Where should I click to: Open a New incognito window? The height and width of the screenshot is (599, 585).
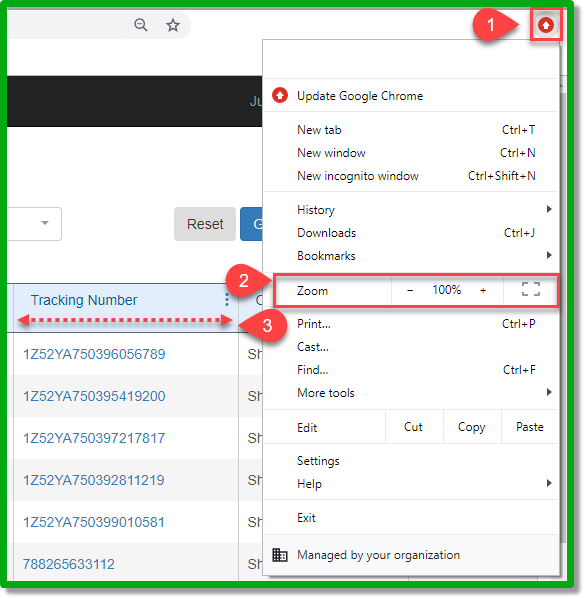coord(411,176)
